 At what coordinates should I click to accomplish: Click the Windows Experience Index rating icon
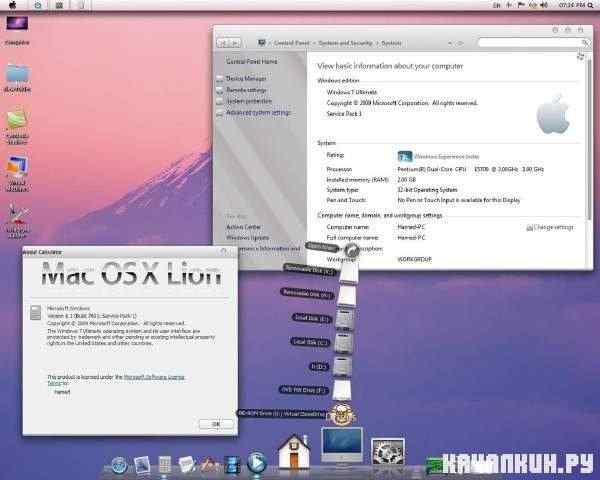tap(405, 156)
